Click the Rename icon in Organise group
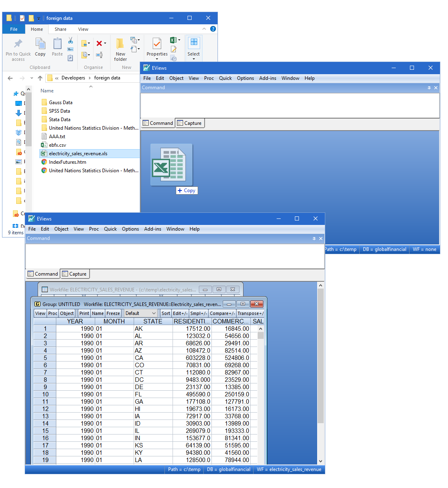This screenshot has height=488, width=448. point(99,55)
